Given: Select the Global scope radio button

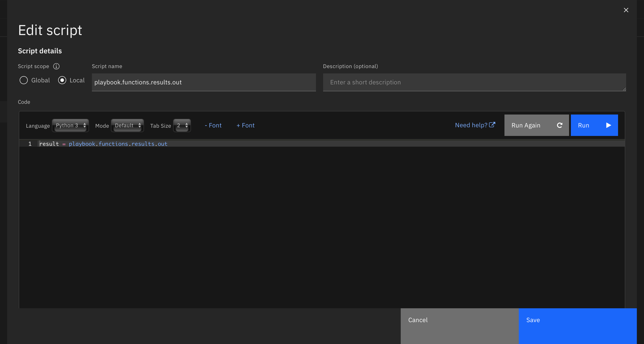Looking at the screenshot, I should click(x=24, y=80).
